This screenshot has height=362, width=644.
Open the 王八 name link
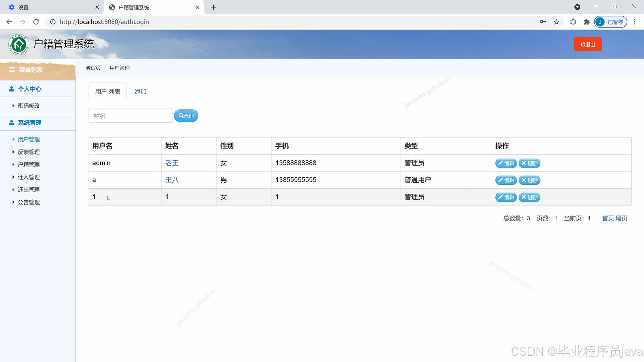point(172,180)
